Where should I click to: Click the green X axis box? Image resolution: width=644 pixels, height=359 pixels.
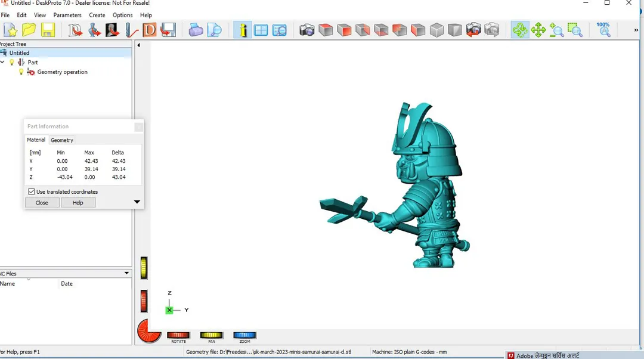[169, 310]
